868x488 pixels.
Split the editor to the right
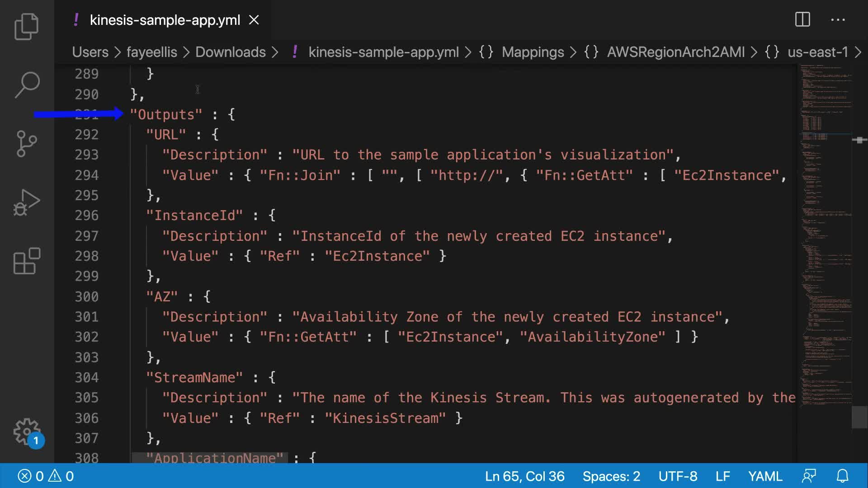(802, 20)
